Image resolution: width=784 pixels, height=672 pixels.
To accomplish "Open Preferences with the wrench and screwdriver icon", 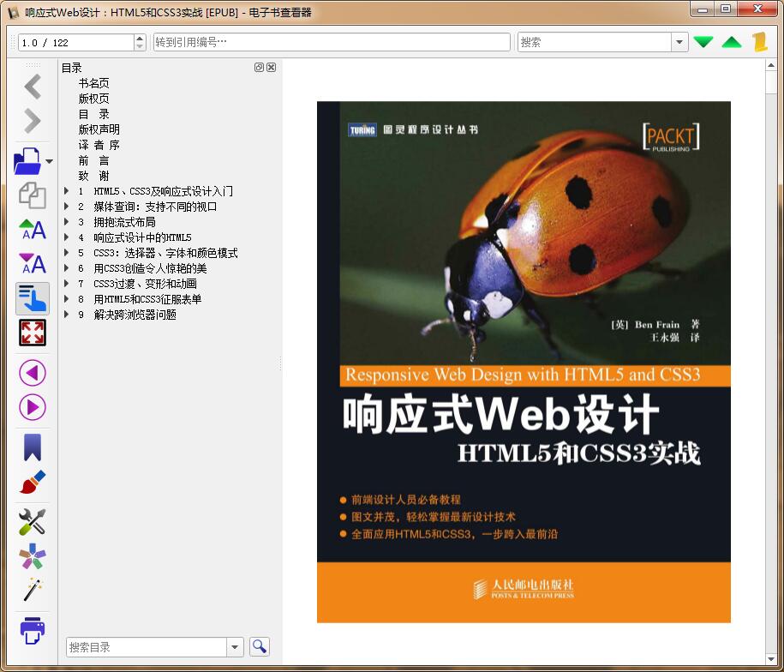I will coord(33,521).
